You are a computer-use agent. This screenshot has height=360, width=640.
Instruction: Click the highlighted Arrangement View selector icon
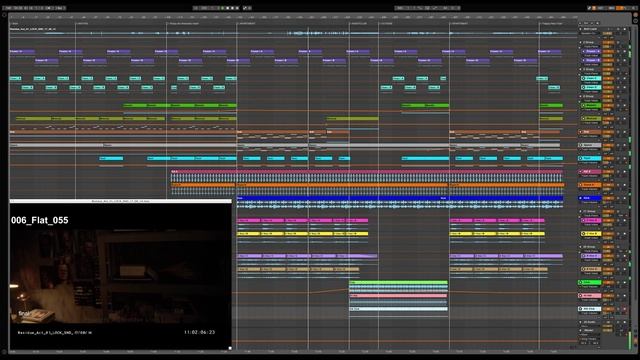pyautogui.click(x=636, y=15)
